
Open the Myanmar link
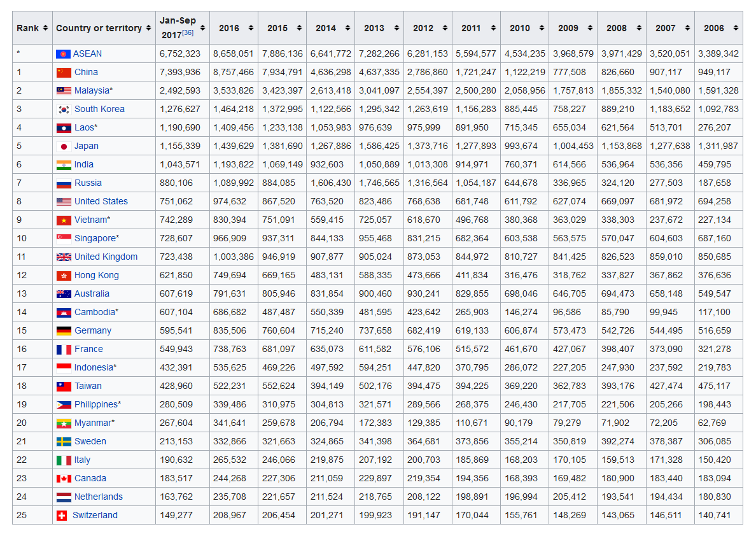point(92,423)
